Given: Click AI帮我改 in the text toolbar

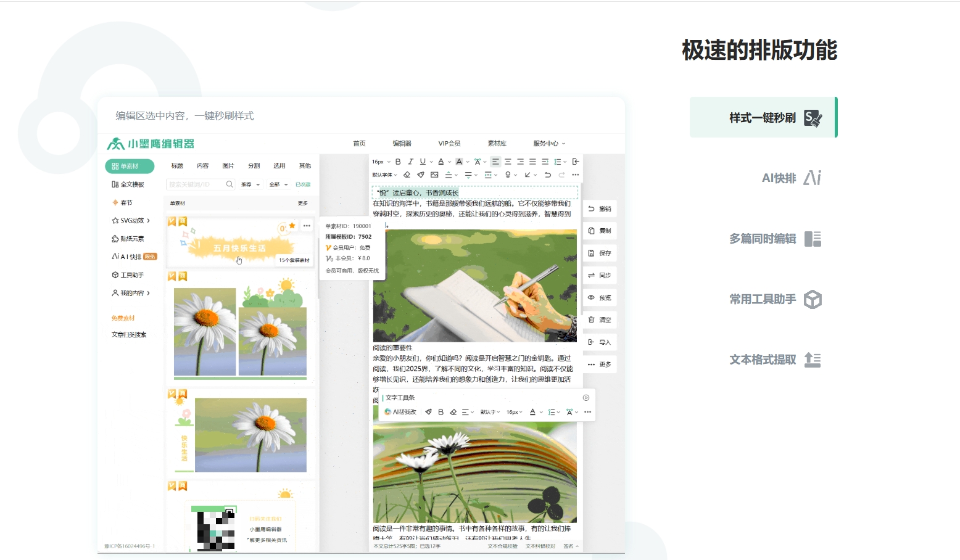Looking at the screenshot, I should point(400,412).
